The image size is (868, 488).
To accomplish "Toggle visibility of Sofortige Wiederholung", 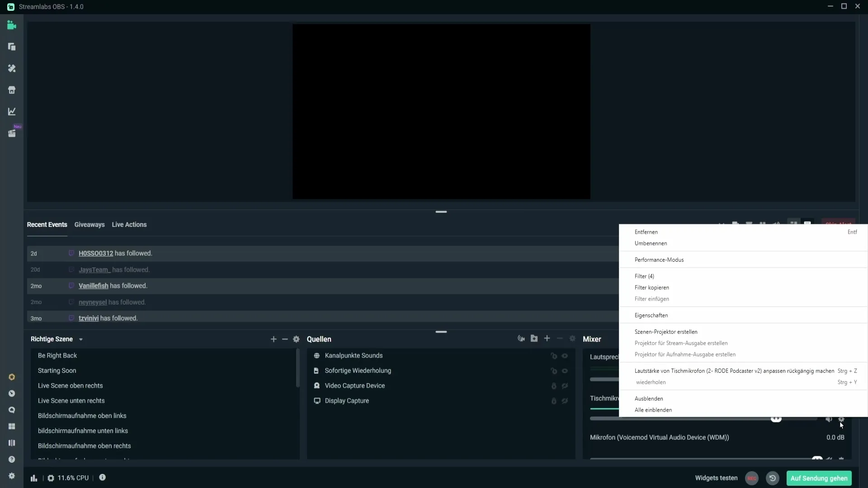I will (x=565, y=371).
